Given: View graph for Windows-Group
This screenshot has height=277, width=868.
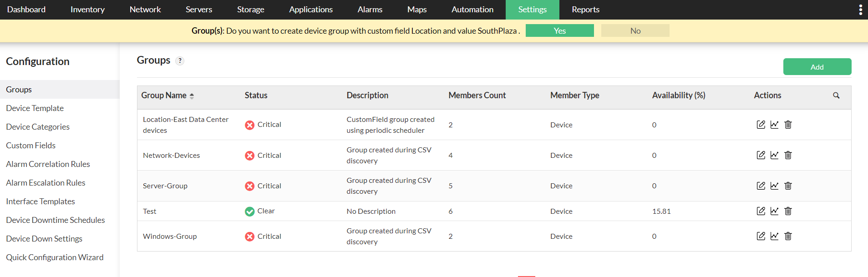Looking at the screenshot, I should coord(774,236).
